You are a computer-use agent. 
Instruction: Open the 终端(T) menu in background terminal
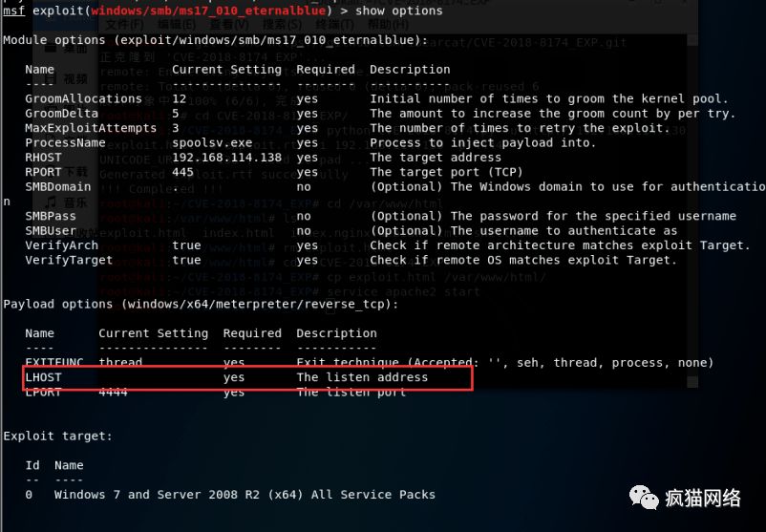click(334, 25)
